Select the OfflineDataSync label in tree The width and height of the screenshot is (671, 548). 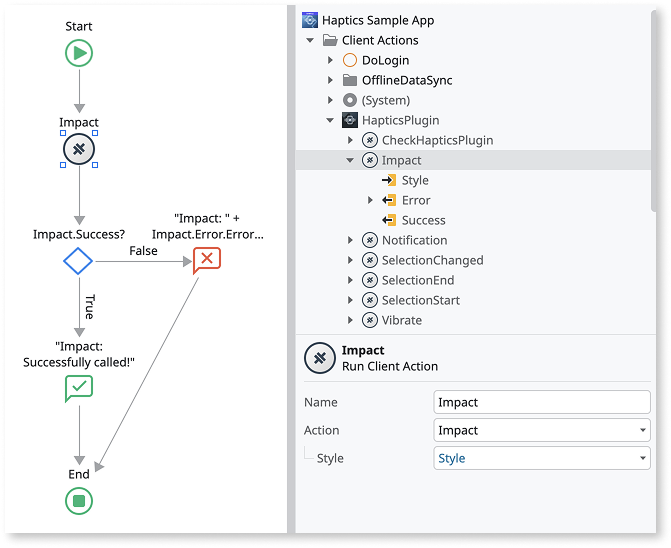pos(407,80)
